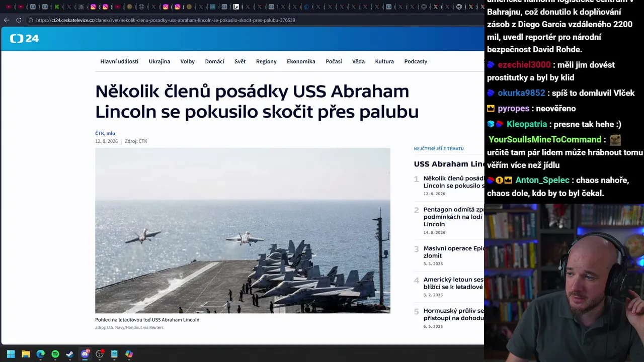Select Domácí in the navigation

[215, 61]
